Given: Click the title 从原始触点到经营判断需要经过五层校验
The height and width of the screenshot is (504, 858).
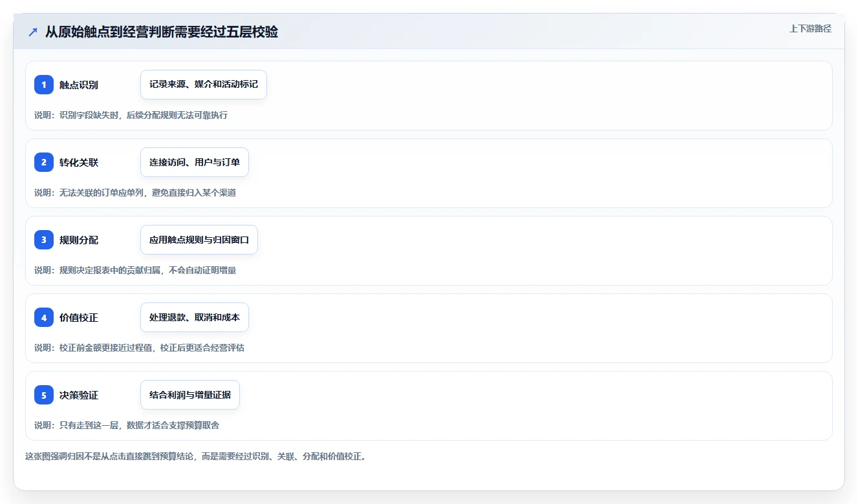Looking at the screenshot, I should 162,32.
